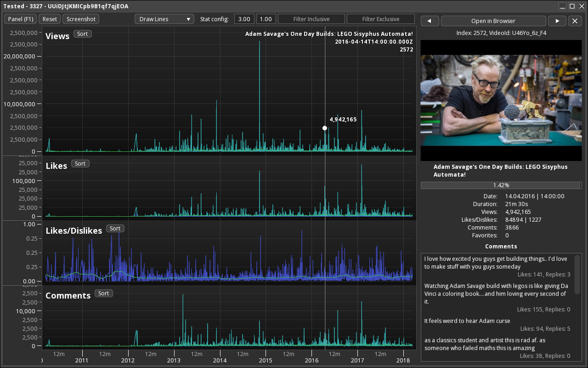Close the video detail panel with X
Screen dimensions: 588x368
pos(575,21)
